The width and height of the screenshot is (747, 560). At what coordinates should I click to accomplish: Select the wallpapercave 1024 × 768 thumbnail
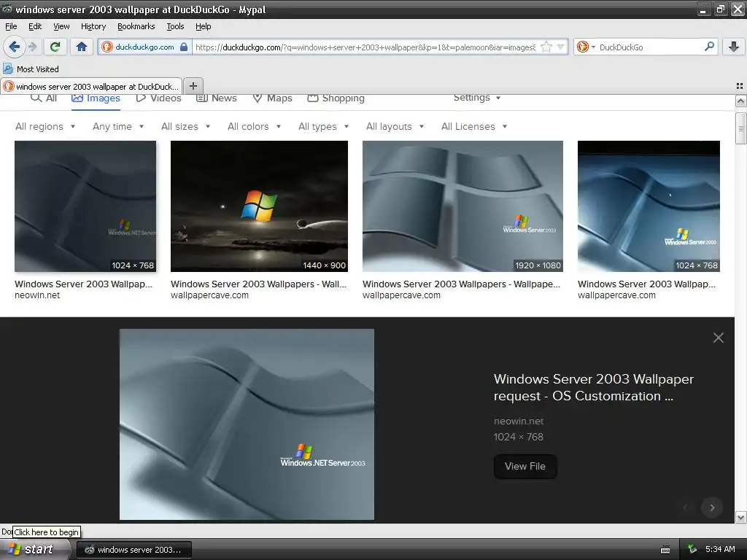coord(649,206)
